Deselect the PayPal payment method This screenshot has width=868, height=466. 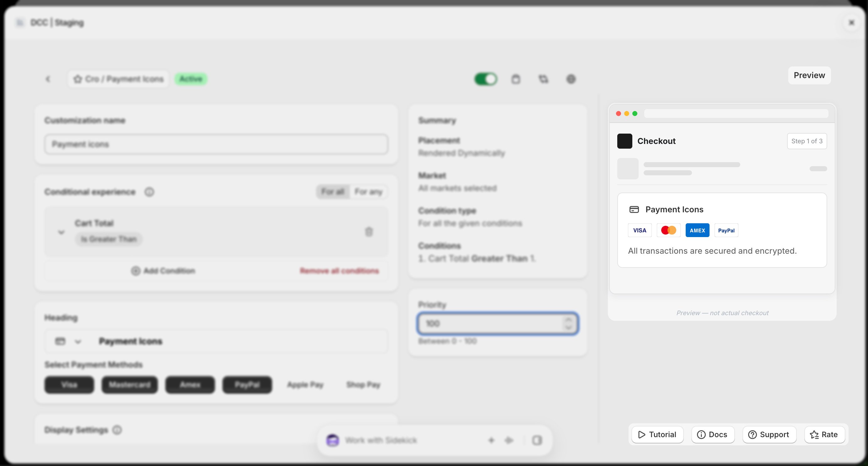click(x=247, y=384)
